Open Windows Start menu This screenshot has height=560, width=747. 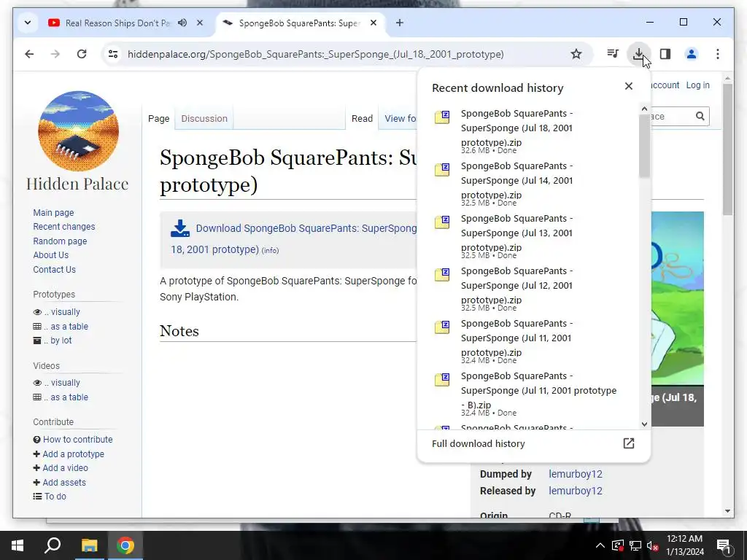tap(18, 545)
